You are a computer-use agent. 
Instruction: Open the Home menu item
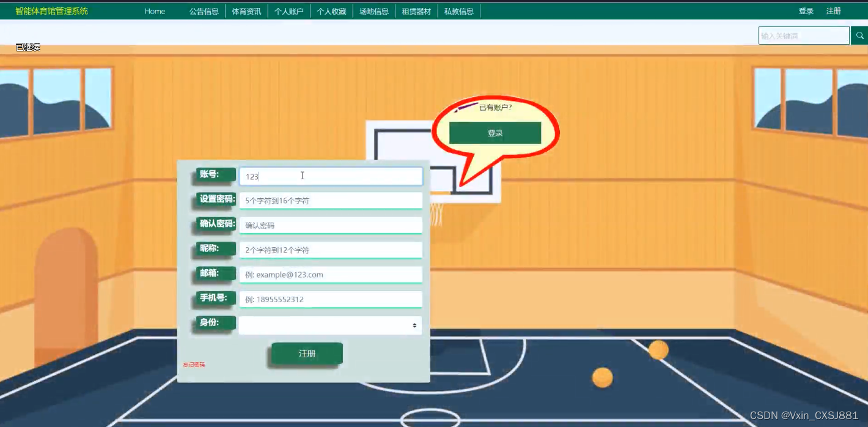[155, 11]
